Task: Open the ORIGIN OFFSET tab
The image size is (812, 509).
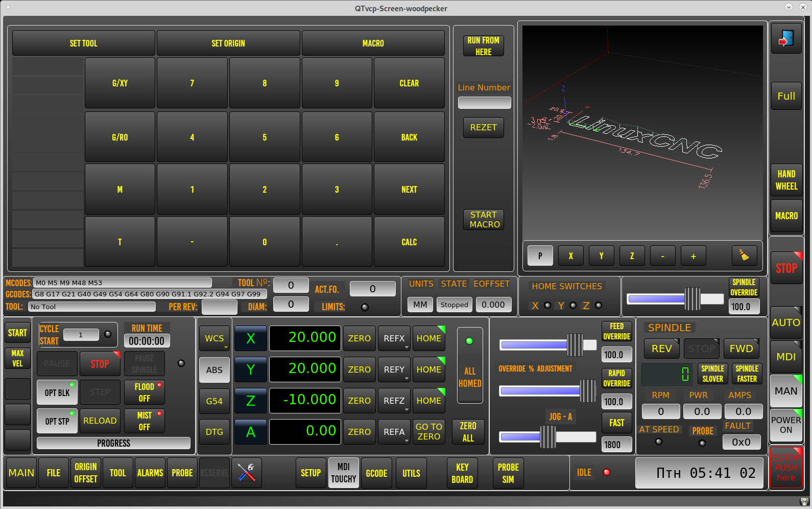Action: pos(86,473)
